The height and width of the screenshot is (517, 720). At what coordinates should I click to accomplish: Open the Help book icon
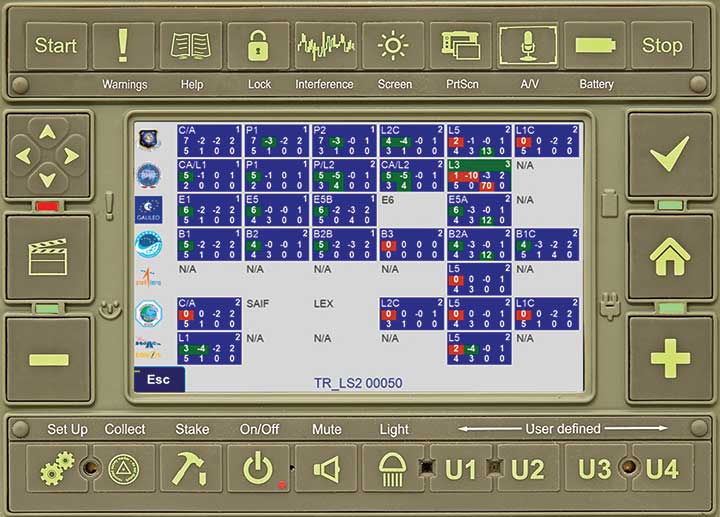191,46
